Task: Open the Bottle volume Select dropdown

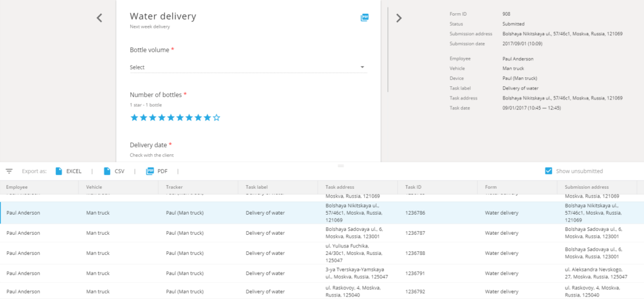Action: tap(248, 67)
